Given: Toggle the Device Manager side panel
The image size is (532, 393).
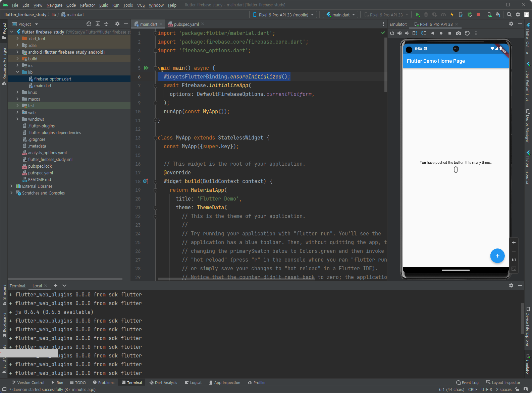Looking at the screenshot, I should pyautogui.click(x=528, y=126).
